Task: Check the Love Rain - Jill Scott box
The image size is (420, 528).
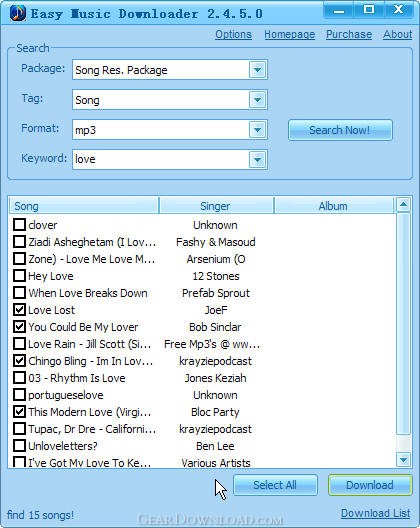Action: pyautogui.click(x=19, y=344)
